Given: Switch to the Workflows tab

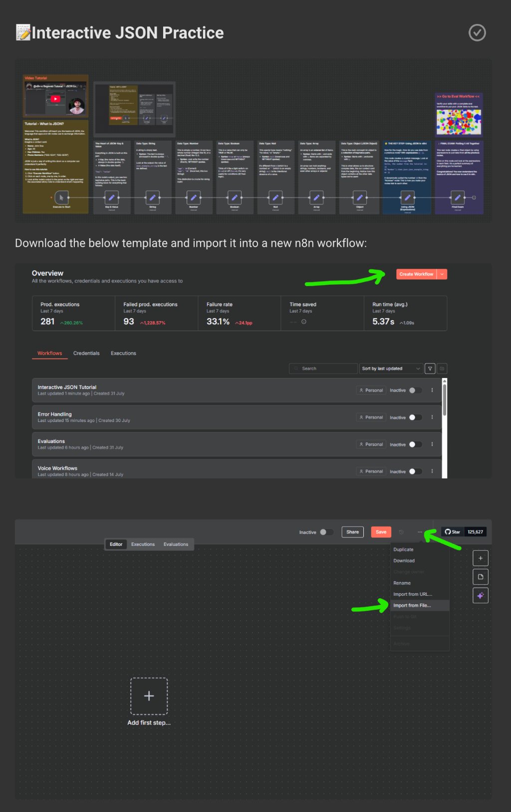Looking at the screenshot, I should [x=50, y=353].
